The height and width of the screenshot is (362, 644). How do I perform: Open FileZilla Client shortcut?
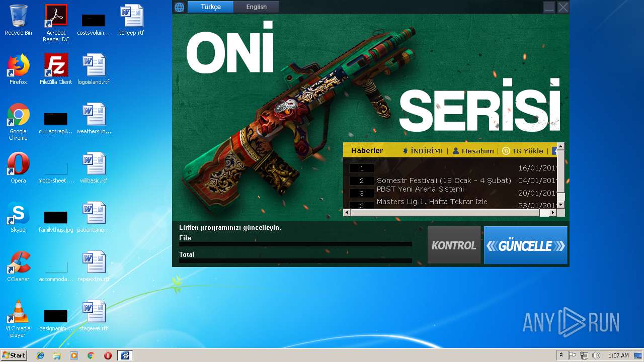point(56,69)
